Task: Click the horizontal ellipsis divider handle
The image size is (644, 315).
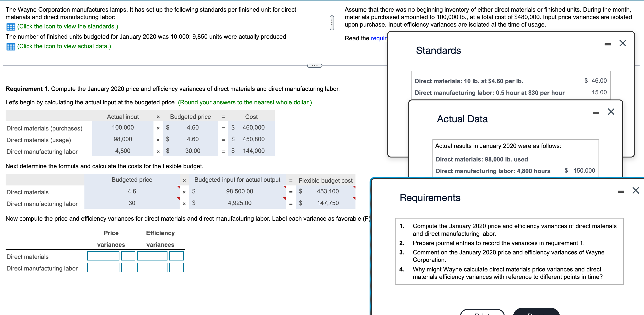Action: tap(314, 66)
